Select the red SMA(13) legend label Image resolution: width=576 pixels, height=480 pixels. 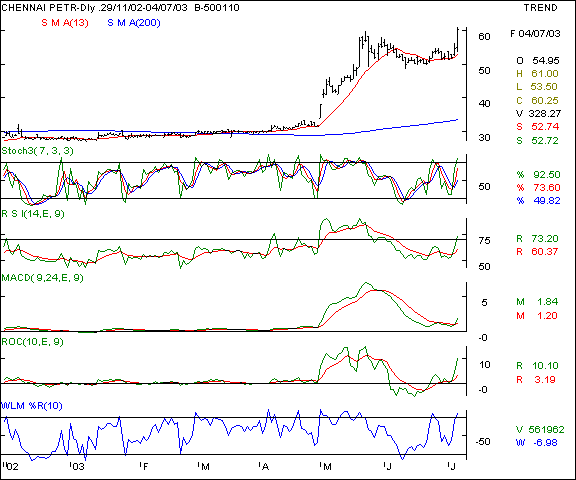pos(65,23)
